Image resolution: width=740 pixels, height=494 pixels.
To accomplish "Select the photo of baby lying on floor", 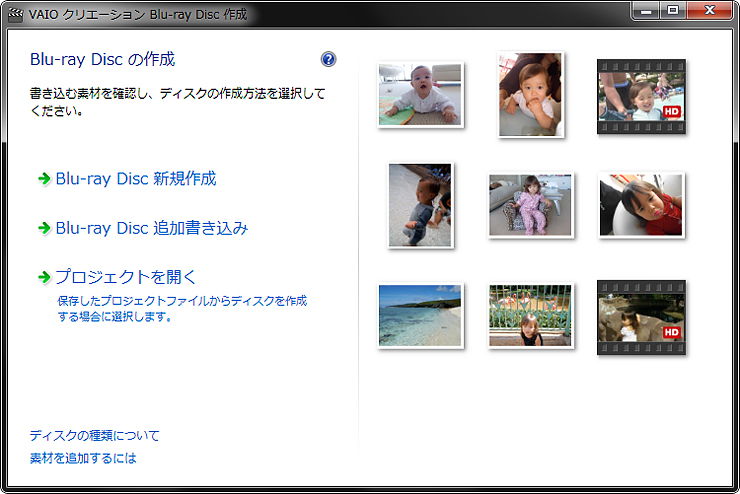I will [x=421, y=94].
